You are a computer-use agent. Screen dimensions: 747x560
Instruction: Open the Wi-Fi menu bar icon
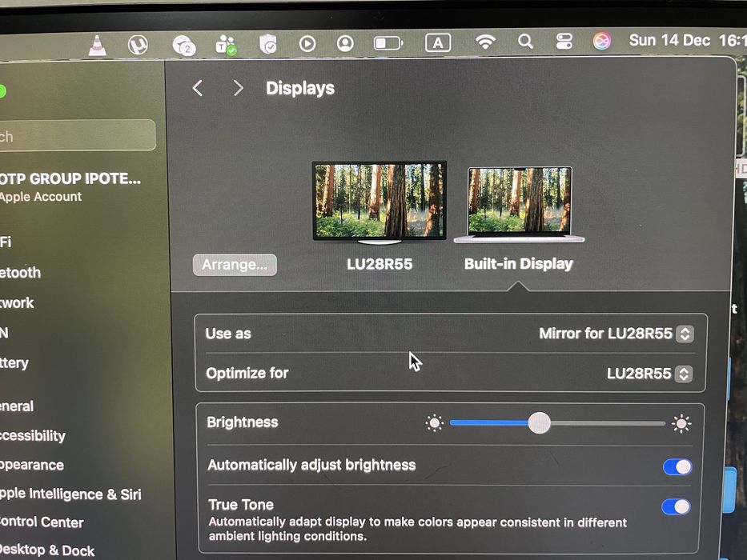point(485,42)
